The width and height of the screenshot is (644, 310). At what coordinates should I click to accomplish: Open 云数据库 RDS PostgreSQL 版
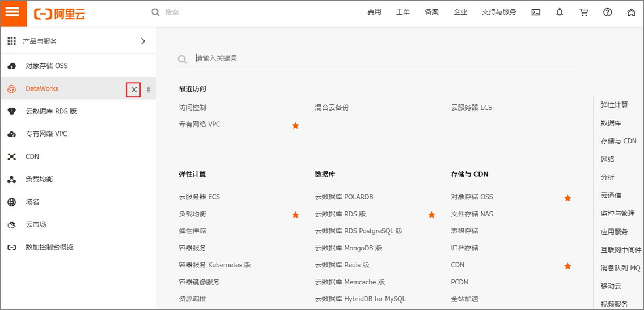[x=358, y=231]
